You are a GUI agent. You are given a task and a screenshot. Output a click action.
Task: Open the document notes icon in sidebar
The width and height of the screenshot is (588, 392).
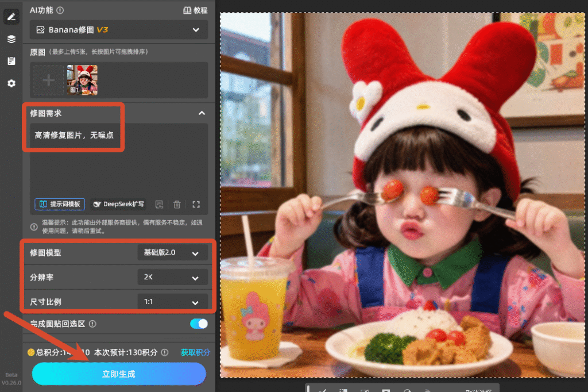(x=11, y=61)
